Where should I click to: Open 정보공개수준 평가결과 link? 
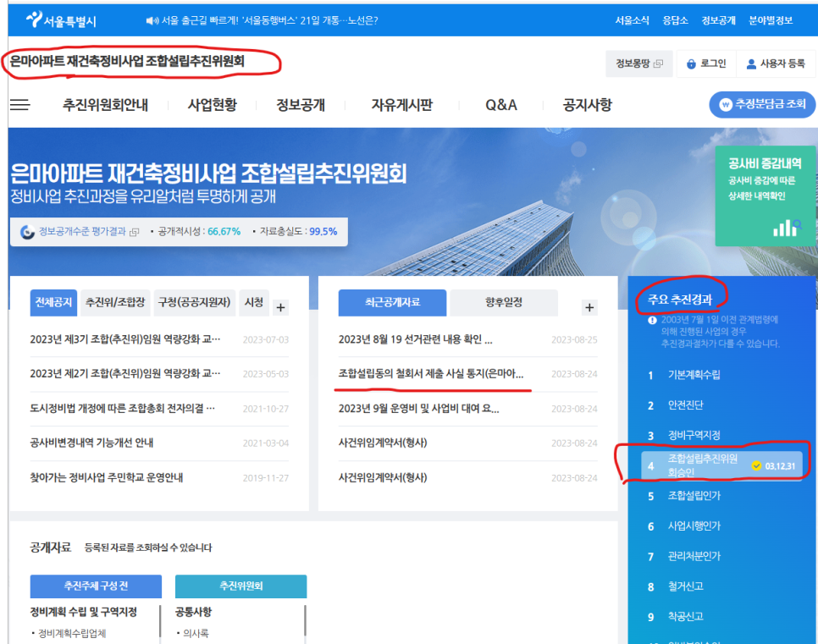click(x=82, y=232)
